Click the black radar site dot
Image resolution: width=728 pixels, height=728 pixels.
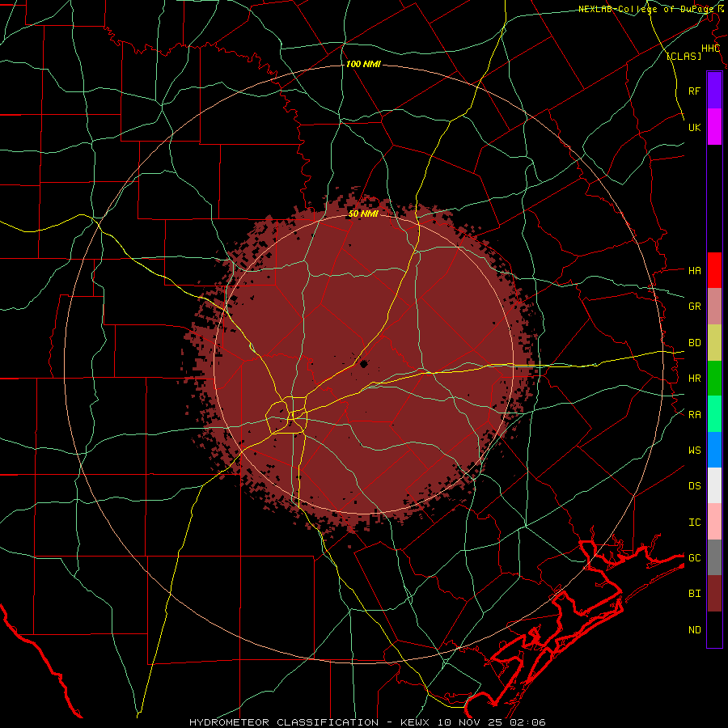[363, 363]
